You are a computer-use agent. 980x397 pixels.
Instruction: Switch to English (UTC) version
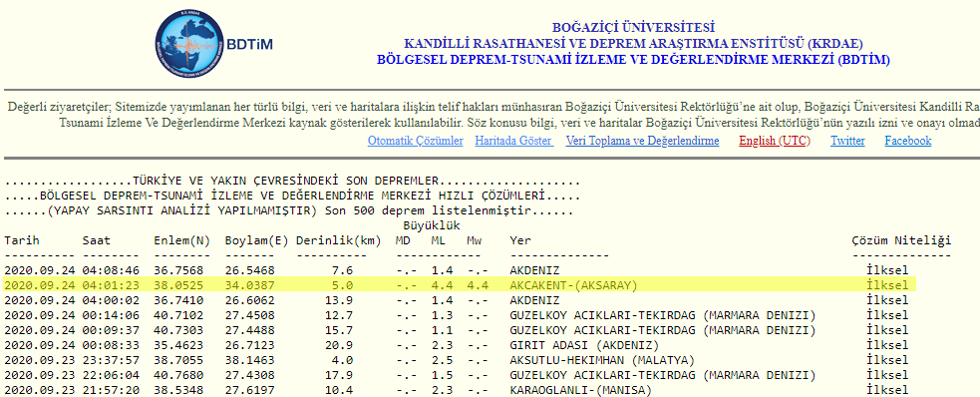point(775,141)
